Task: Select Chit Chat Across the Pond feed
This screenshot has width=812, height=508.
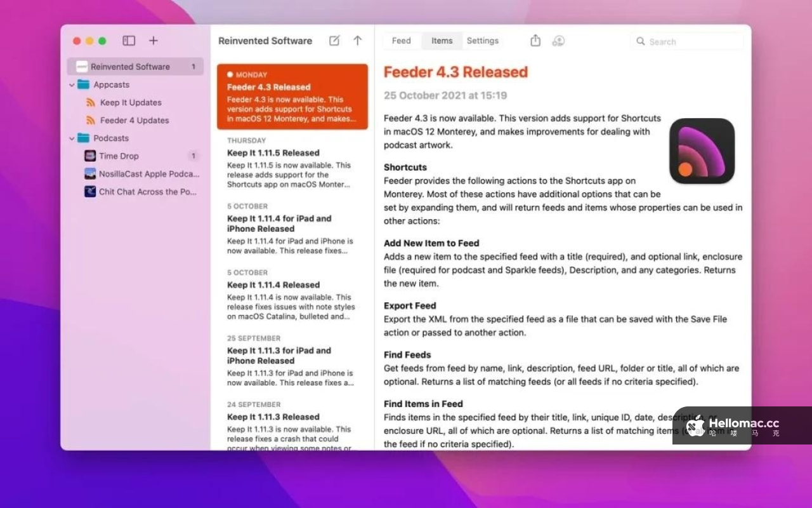Action: (x=135, y=191)
